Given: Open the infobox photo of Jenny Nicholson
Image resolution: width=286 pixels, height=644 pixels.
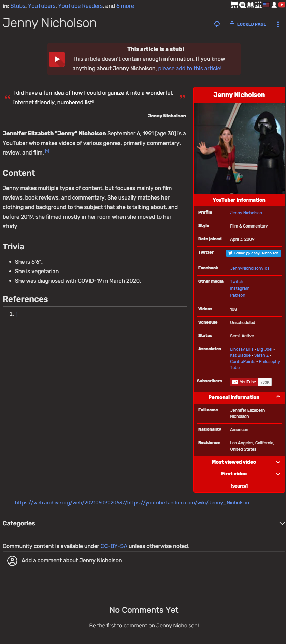Looking at the screenshot, I should click(x=239, y=148).
